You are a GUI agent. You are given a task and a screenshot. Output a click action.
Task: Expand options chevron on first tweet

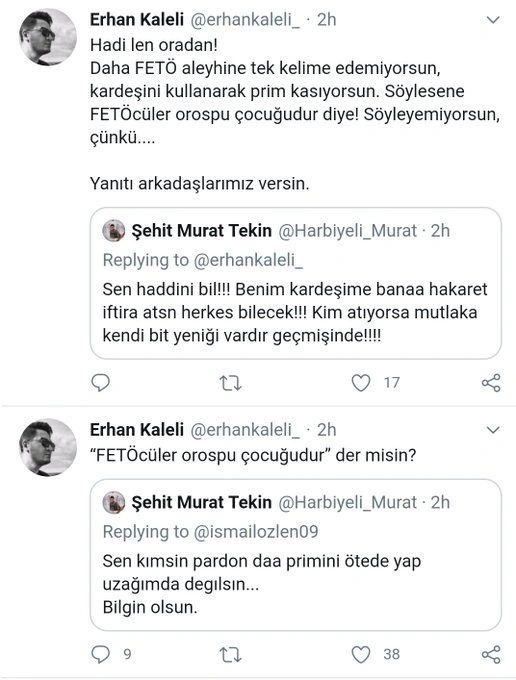[493, 20]
